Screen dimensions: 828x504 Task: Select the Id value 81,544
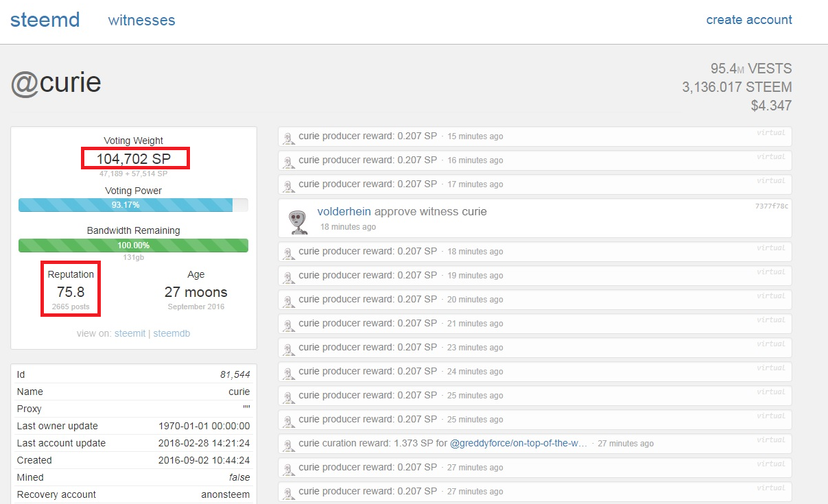[235, 374]
